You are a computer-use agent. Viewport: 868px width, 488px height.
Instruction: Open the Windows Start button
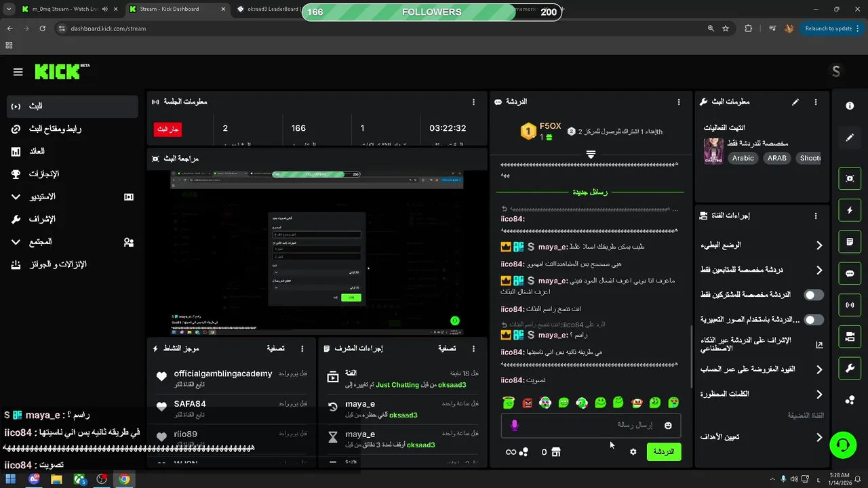coord(12,479)
